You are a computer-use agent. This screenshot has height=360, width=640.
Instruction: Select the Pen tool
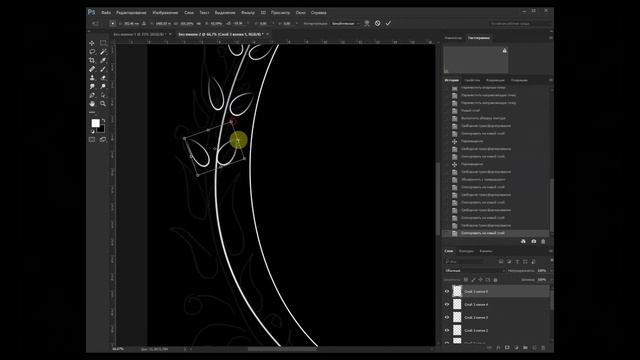pos(92,95)
